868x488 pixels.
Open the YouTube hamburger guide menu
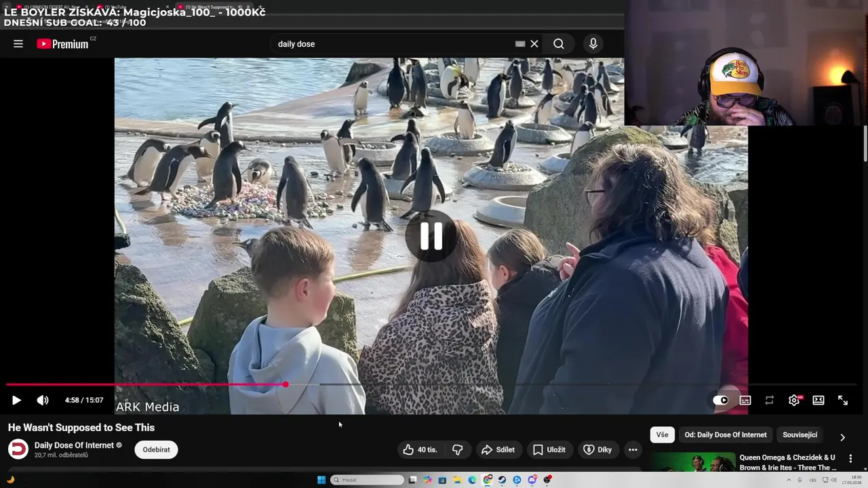point(18,44)
